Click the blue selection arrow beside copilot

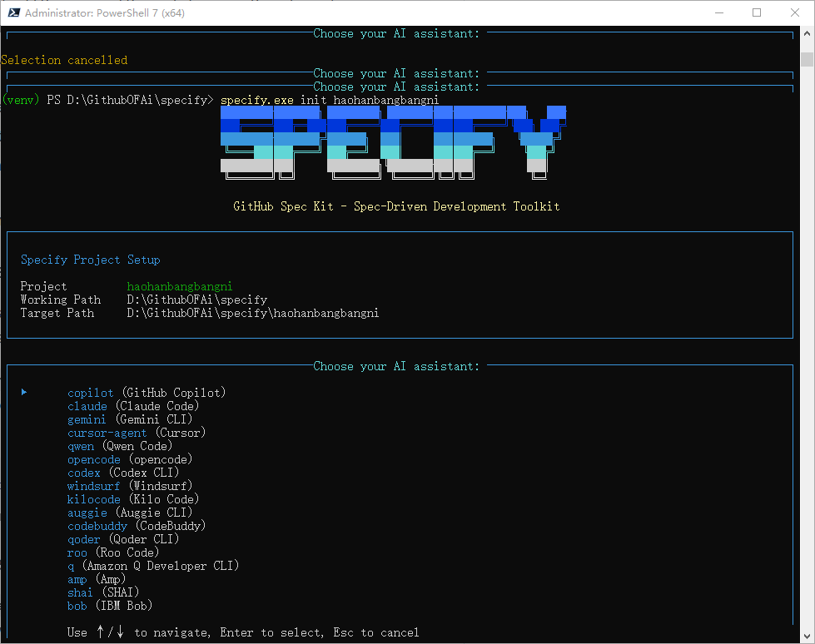[24, 393]
